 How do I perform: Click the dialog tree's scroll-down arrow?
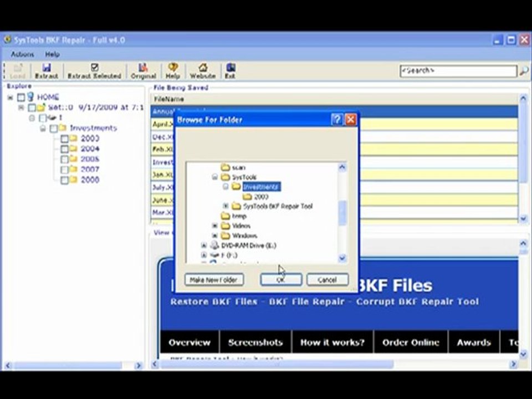pos(342,258)
